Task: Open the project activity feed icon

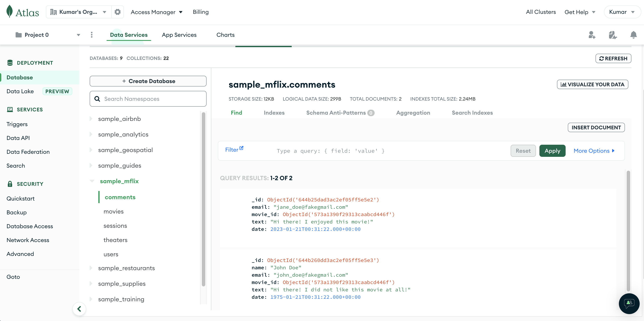Action: (613, 35)
